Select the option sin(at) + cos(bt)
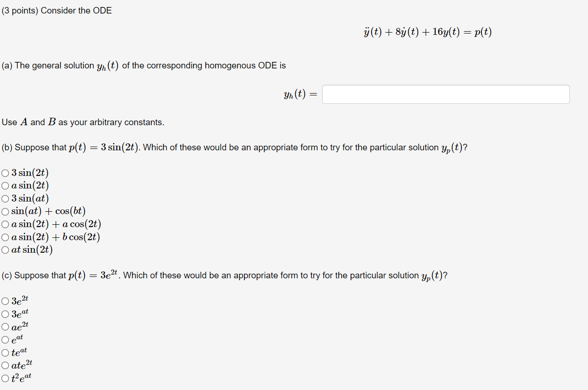This screenshot has height=390, width=588. 5,211
